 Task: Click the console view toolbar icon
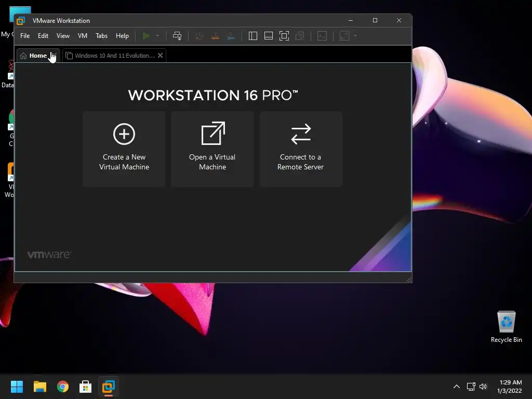[322, 36]
